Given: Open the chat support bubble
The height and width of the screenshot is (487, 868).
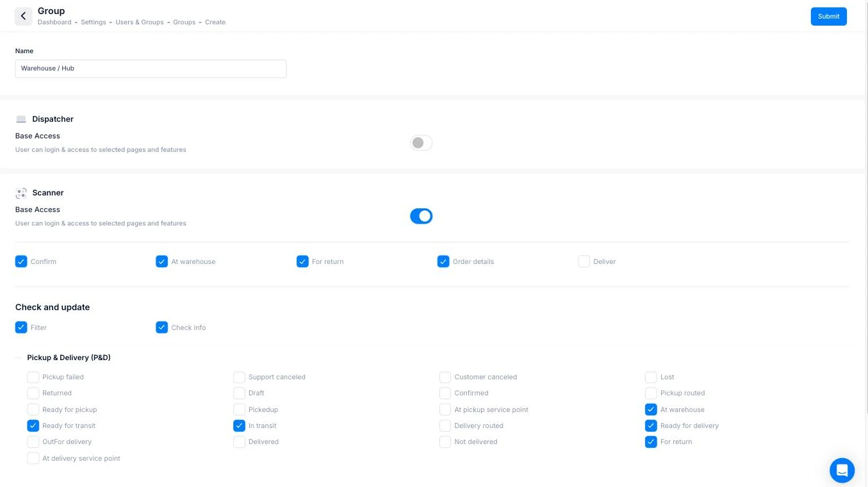Looking at the screenshot, I should point(842,470).
